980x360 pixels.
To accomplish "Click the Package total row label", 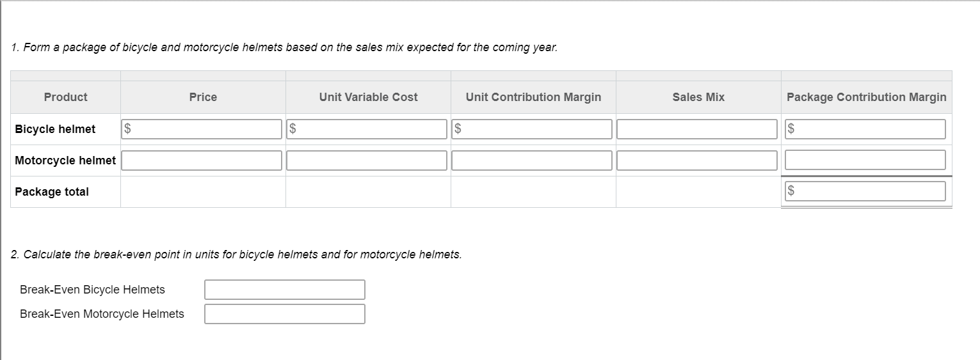I will tap(52, 192).
